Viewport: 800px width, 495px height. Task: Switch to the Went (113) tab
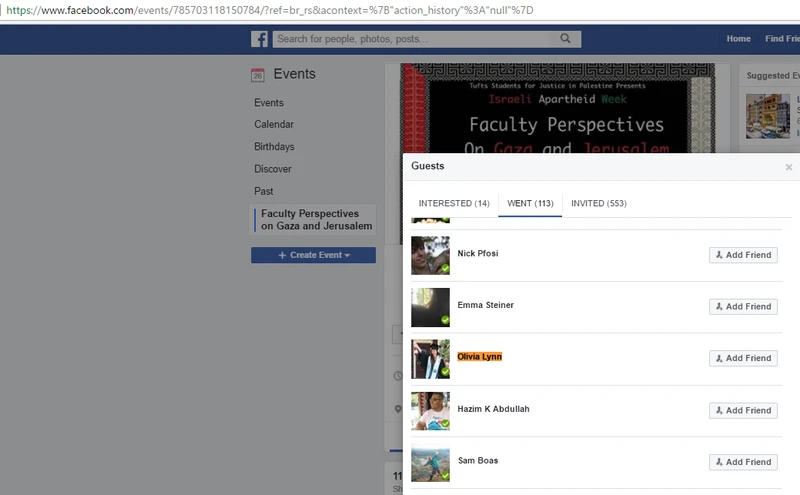pos(530,203)
